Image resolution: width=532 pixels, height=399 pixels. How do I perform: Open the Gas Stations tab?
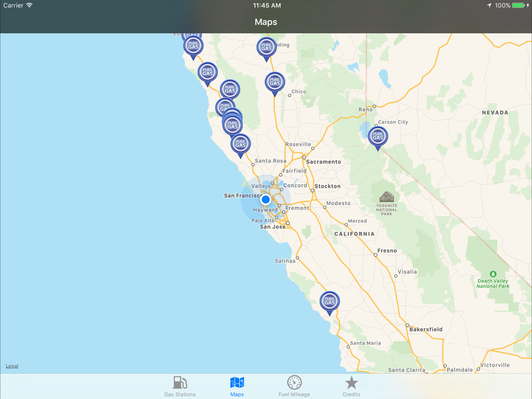click(180, 386)
